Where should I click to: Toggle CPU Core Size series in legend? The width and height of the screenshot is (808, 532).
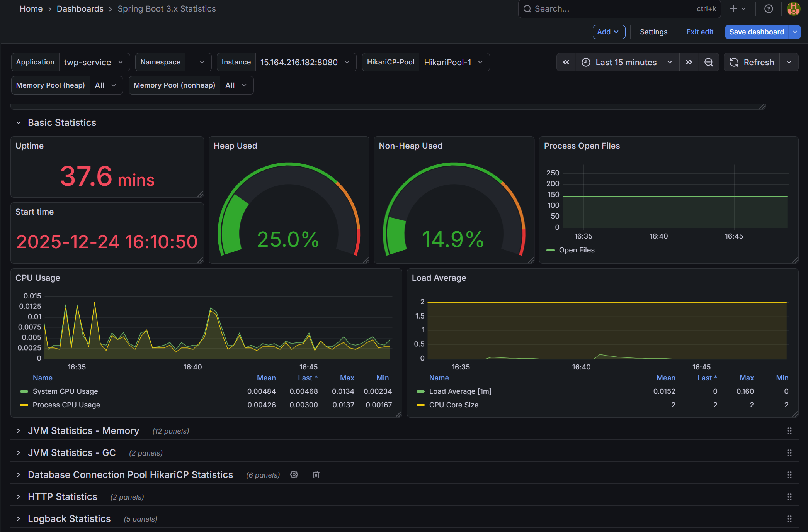(454, 405)
